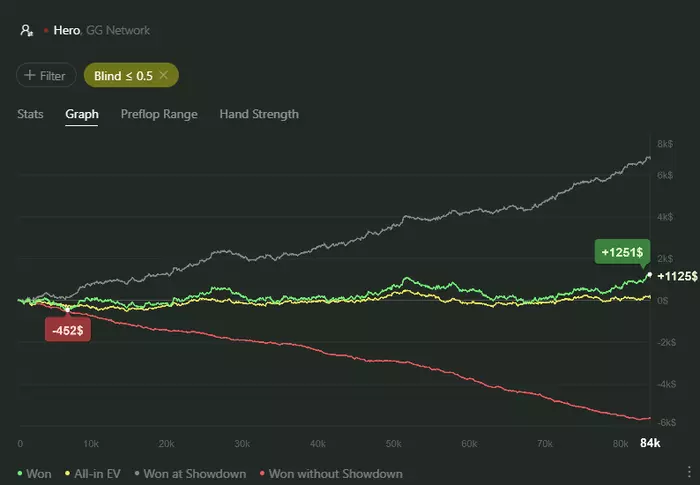Click the red status dot before Hero
The width and height of the screenshot is (700, 485).
(x=45, y=31)
